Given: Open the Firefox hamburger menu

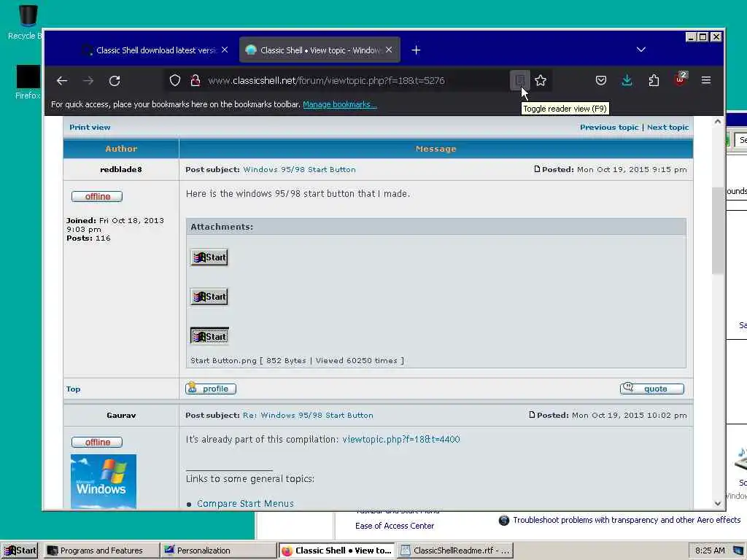Looking at the screenshot, I should (706, 80).
